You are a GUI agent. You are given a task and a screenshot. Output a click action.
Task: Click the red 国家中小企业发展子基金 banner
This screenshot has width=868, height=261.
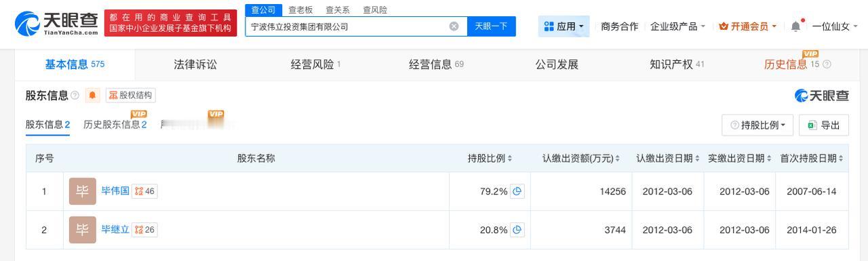[x=170, y=23]
